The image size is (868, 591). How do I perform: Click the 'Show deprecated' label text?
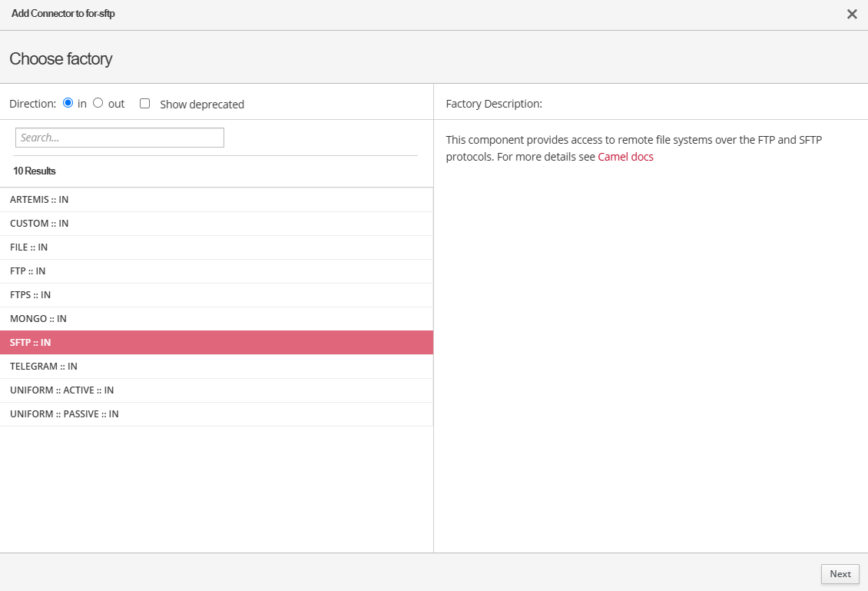point(202,105)
